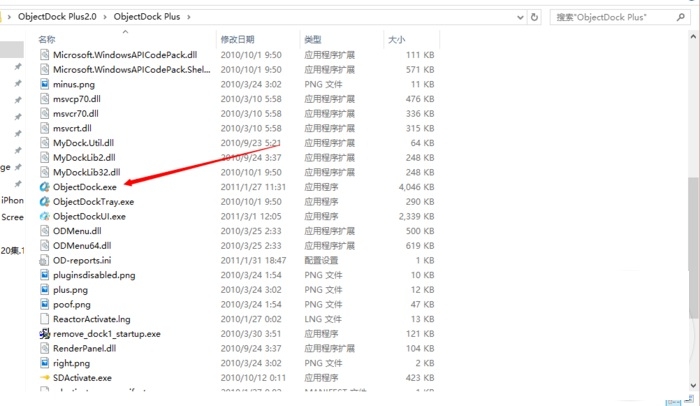Select the file name OD-reports.ini
Screen dimensions: 700x406
[x=82, y=260]
